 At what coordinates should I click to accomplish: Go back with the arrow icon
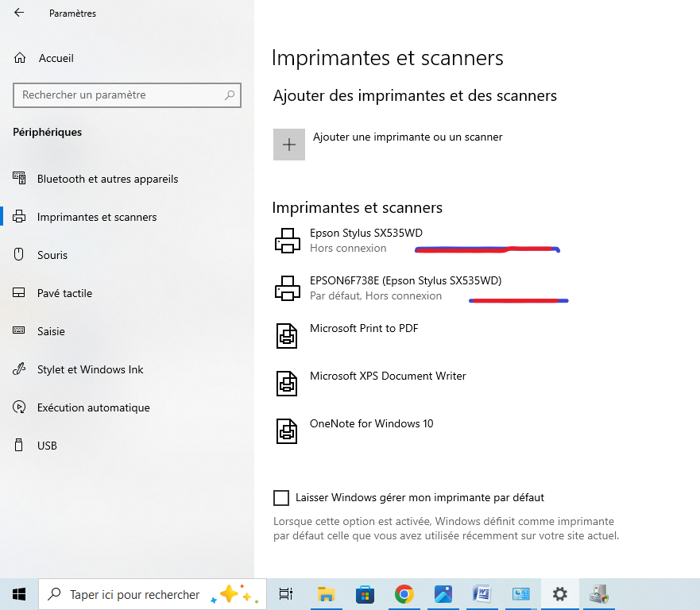coord(19,13)
